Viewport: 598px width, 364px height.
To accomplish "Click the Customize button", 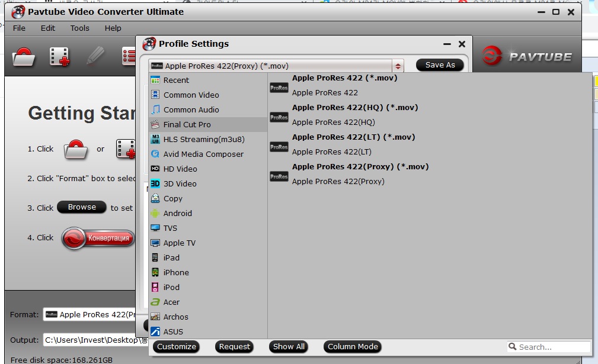I will pyautogui.click(x=176, y=347).
